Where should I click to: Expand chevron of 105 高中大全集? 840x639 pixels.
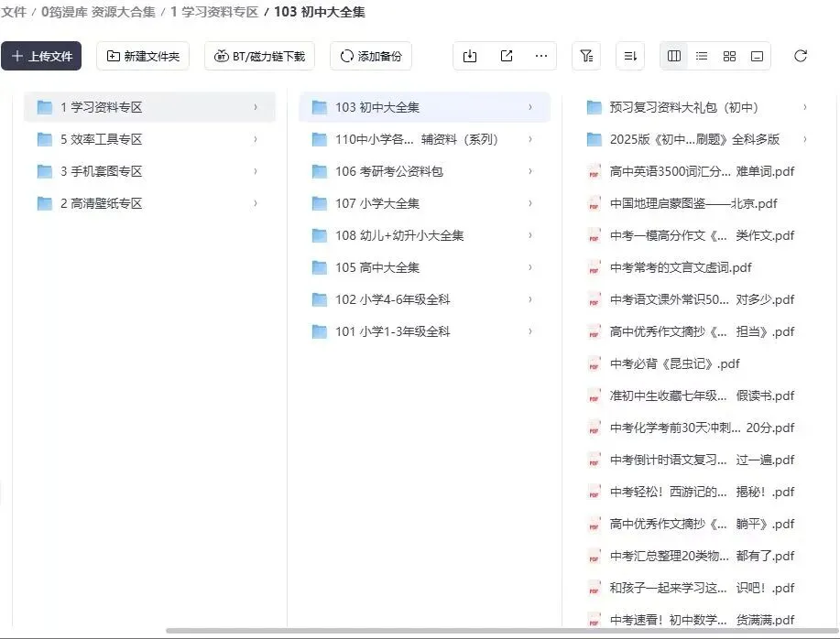point(530,267)
